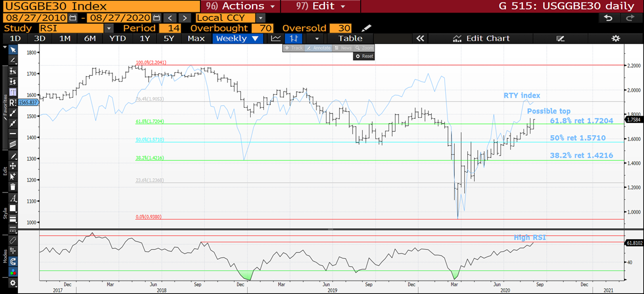This screenshot has width=644, height=294.
Task: Select the 5Y range tab
Action: 169,38
